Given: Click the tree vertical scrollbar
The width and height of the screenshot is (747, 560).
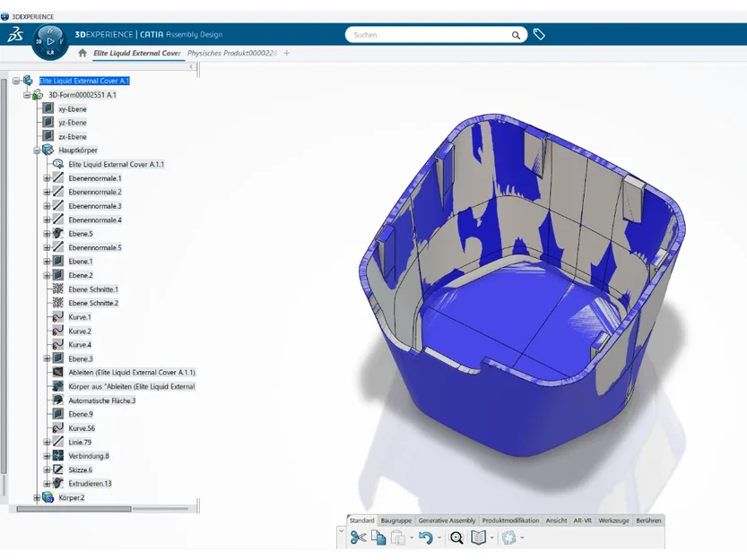Looking at the screenshot, I should 4,276.
